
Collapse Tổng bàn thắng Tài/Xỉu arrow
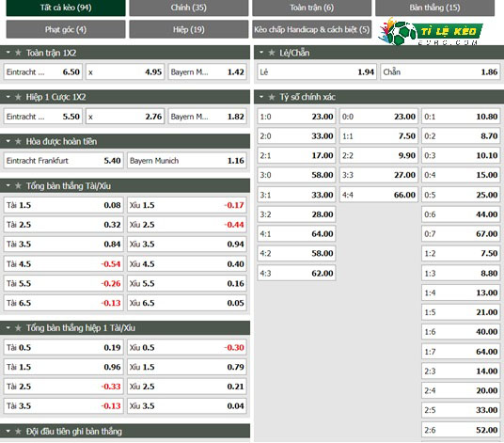pos(8,186)
